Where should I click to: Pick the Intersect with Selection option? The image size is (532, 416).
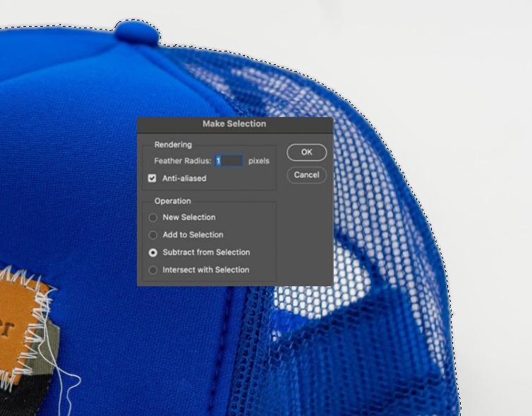coord(153,270)
